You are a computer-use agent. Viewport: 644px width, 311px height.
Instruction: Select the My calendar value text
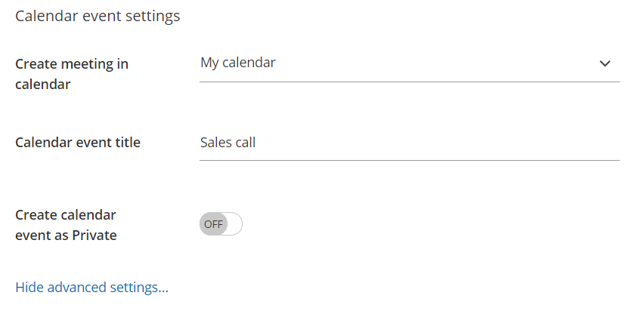point(238,63)
